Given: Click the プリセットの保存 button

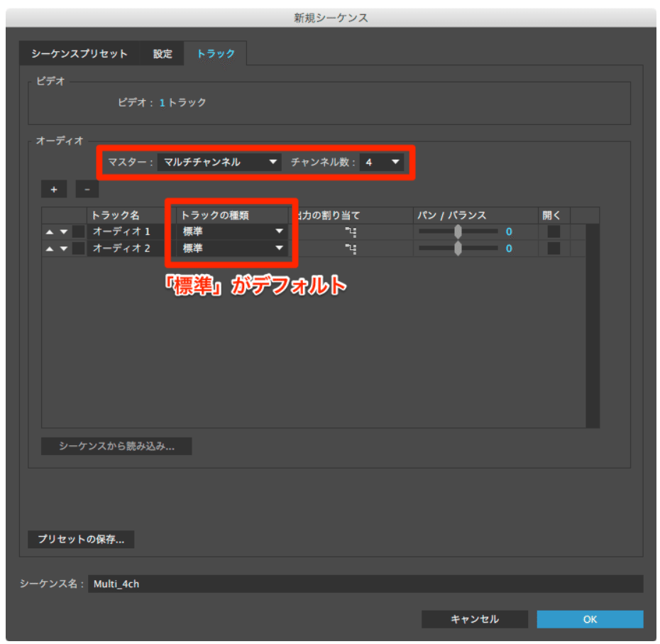Looking at the screenshot, I should click(80, 540).
